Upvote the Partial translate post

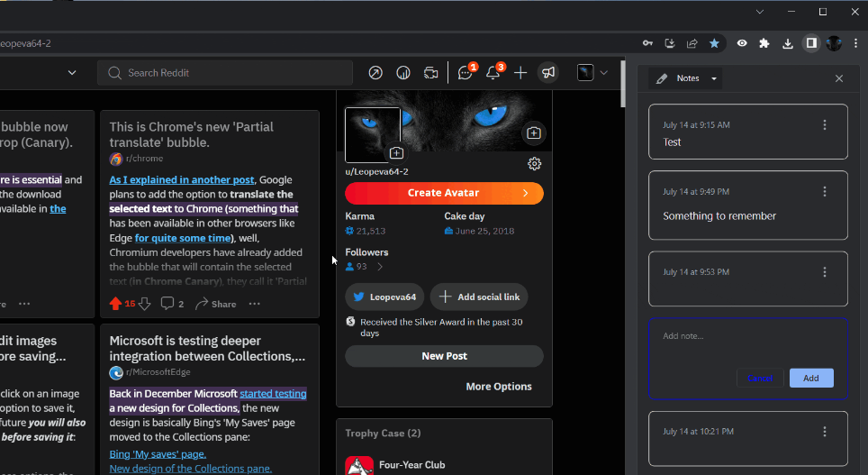coord(115,304)
